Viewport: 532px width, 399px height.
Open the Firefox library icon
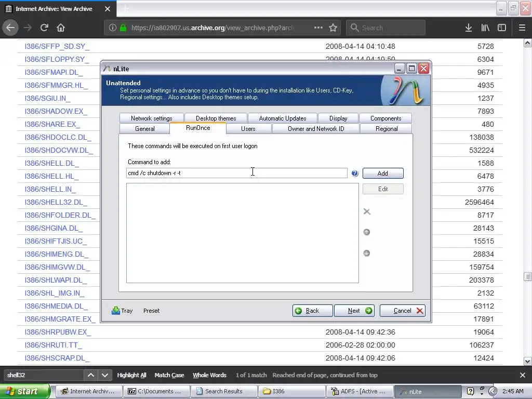[485, 28]
